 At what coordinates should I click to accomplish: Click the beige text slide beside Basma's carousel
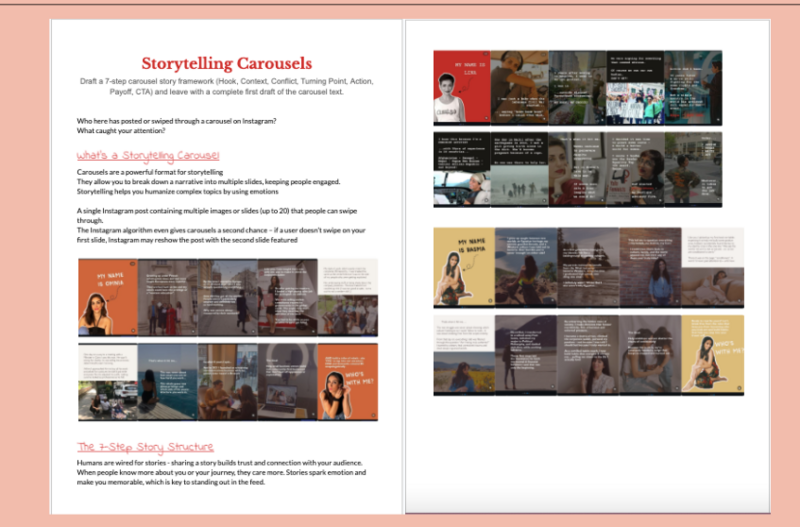point(713,267)
